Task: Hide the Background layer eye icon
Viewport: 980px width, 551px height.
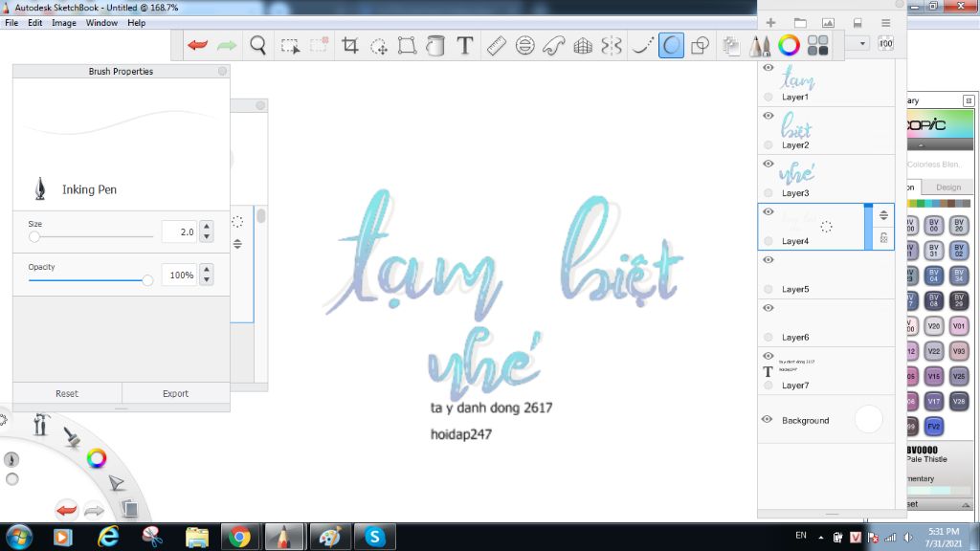Action: pos(767,420)
